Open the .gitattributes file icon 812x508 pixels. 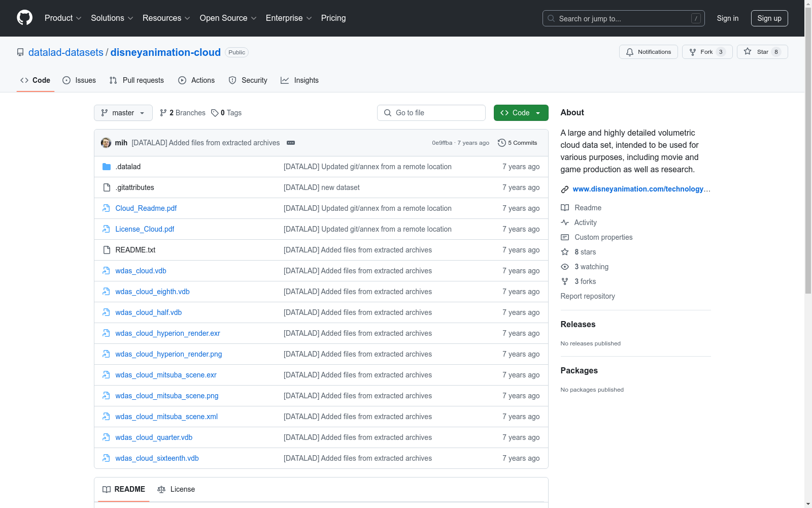tap(107, 187)
